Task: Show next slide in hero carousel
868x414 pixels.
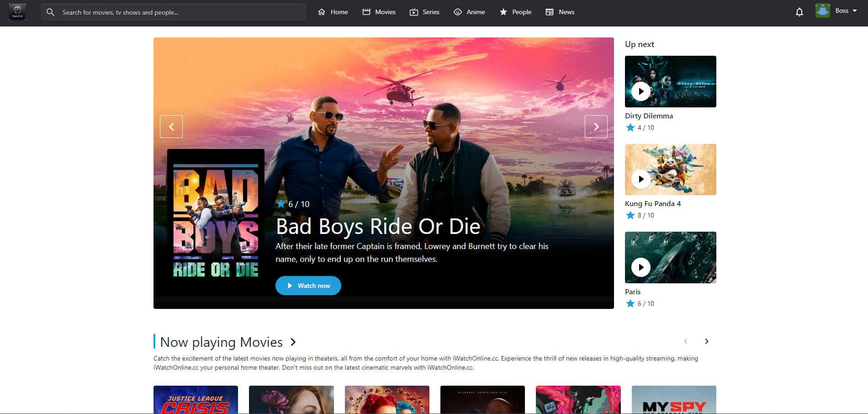Action: [x=596, y=127]
